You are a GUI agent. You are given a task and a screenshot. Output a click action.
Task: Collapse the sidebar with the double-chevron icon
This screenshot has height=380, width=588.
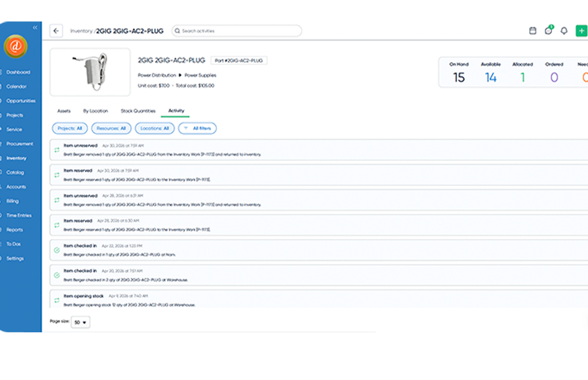pos(35,28)
